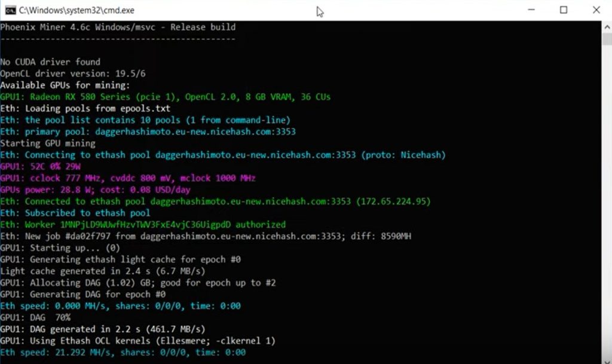Open the cmd.exe system menu icon
612x364 pixels.
point(10,10)
